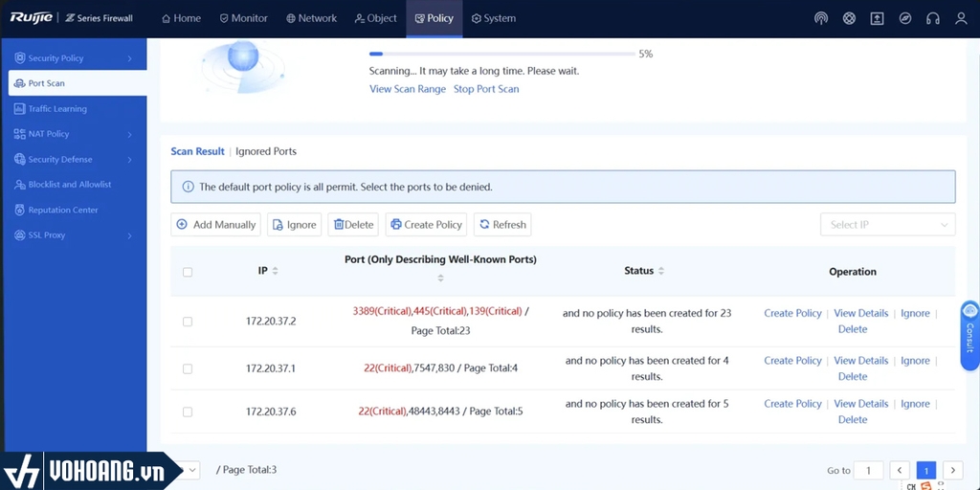980x490 pixels.
Task: Click the Go to page number field
Action: pos(868,470)
